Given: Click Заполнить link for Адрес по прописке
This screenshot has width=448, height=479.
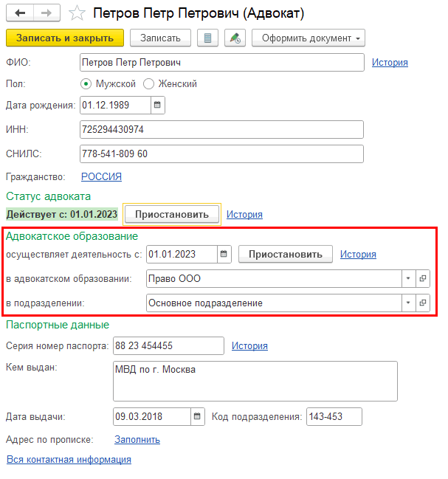Looking at the screenshot, I should pos(137,439).
